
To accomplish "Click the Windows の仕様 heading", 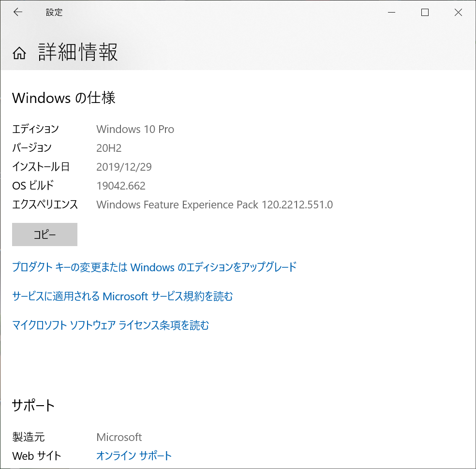I will click(x=64, y=98).
